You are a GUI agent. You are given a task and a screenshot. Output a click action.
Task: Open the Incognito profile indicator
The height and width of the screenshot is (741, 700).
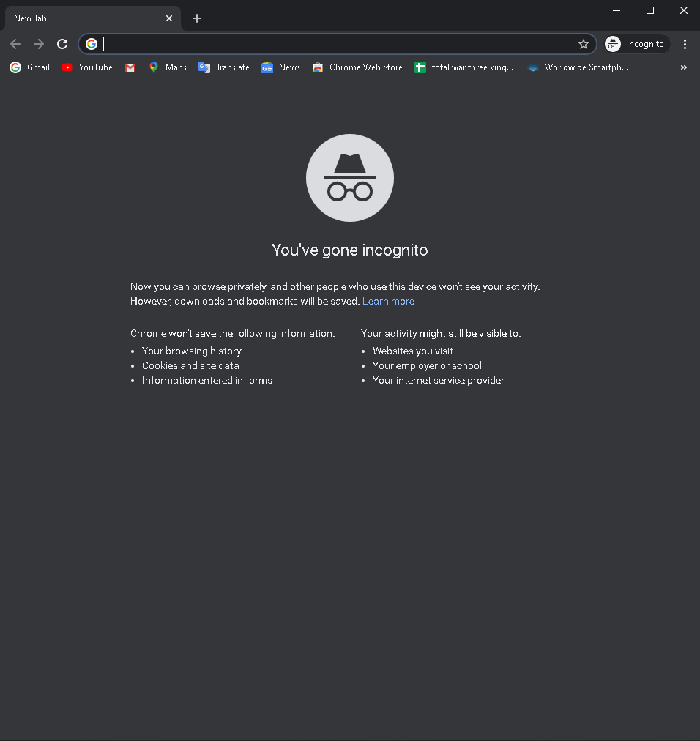coord(637,44)
